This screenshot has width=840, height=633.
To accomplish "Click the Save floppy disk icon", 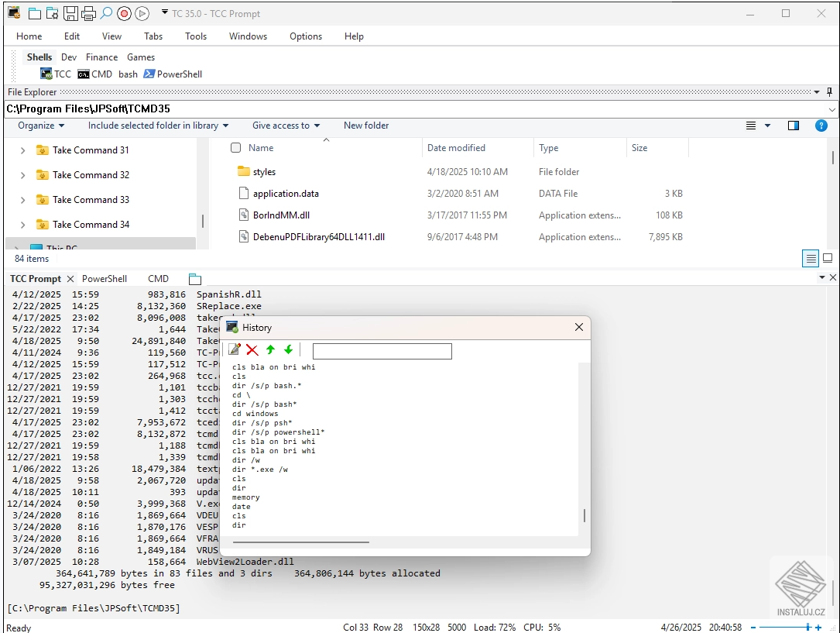I will click(70, 13).
